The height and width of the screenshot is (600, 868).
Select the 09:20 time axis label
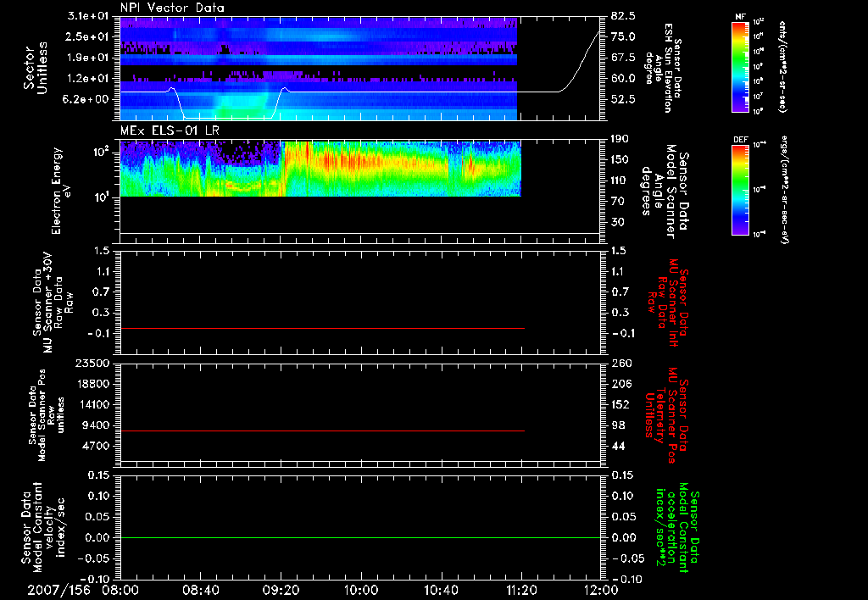(281, 590)
